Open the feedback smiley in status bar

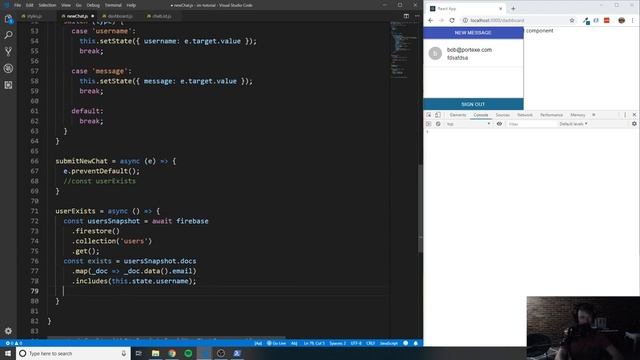(405, 343)
